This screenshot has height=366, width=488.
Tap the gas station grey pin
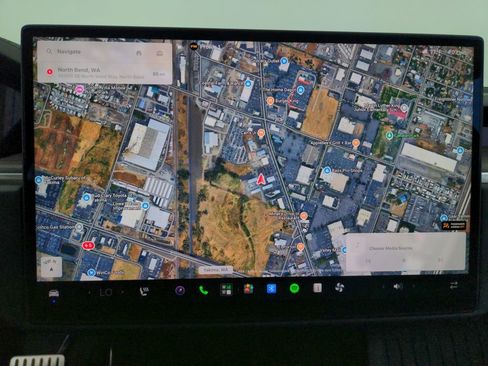pos(79,227)
